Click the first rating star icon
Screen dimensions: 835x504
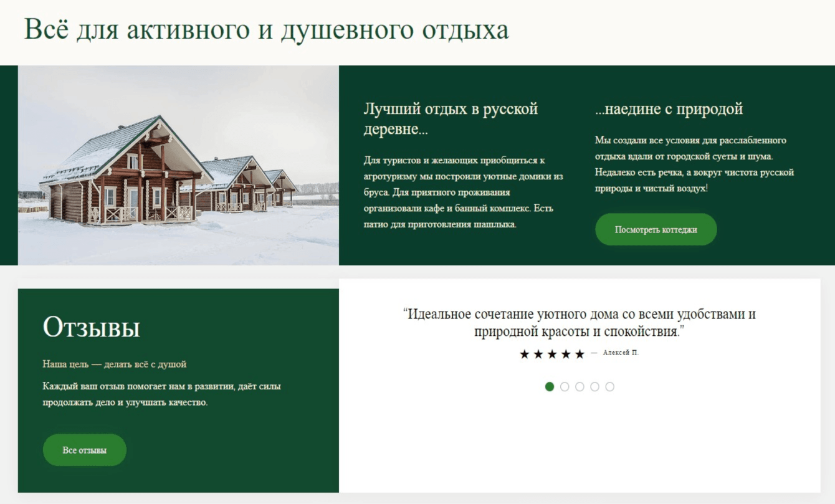(x=525, y=354)
